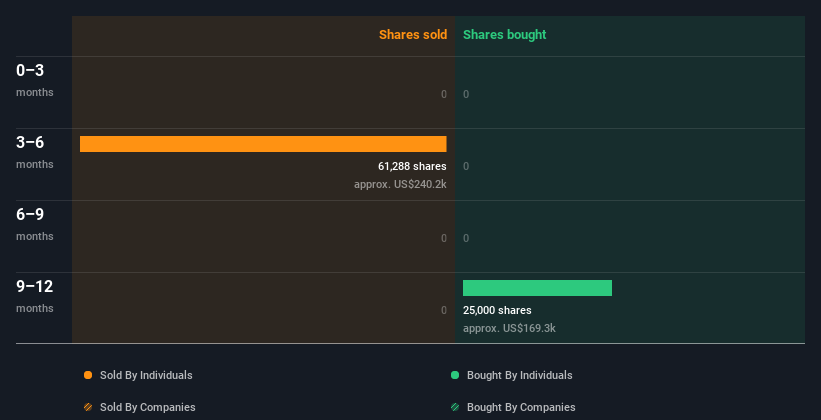Click the green 9–12 months bought bar

click(x=537, y=288)
